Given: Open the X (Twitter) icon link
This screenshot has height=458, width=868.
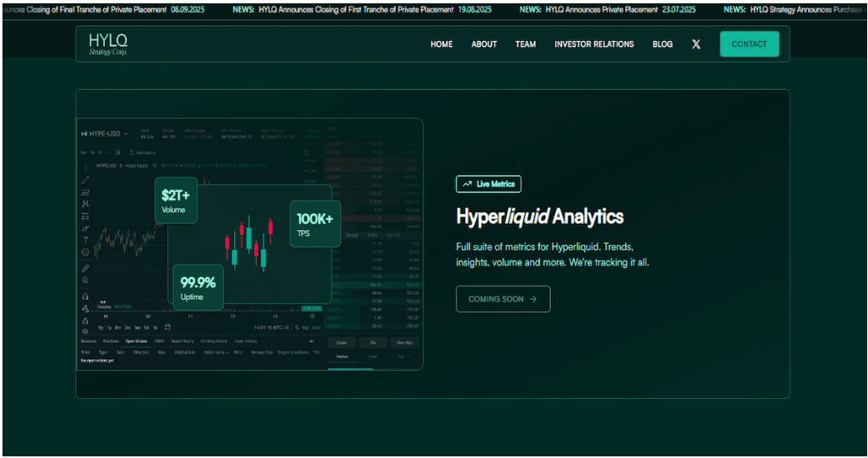Looking at the screenshot, I should tap(696, 44).
